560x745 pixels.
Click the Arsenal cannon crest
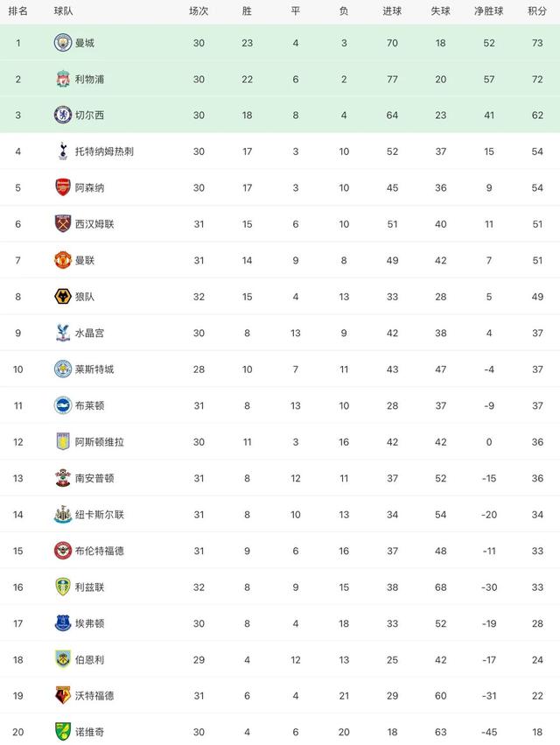pyautogui.click(x=63, y=187)
